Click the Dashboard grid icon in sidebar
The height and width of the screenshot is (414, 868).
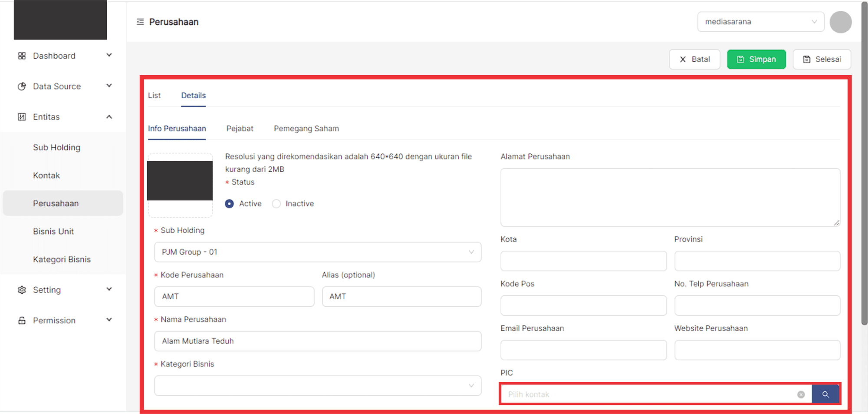22,56
